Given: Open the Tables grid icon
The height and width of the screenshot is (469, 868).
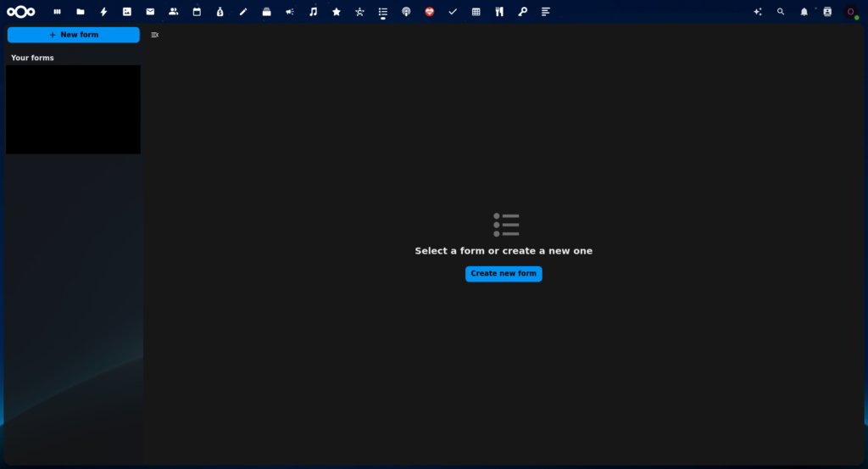Looking at the screenshot, I should click(x=476, y=12).
